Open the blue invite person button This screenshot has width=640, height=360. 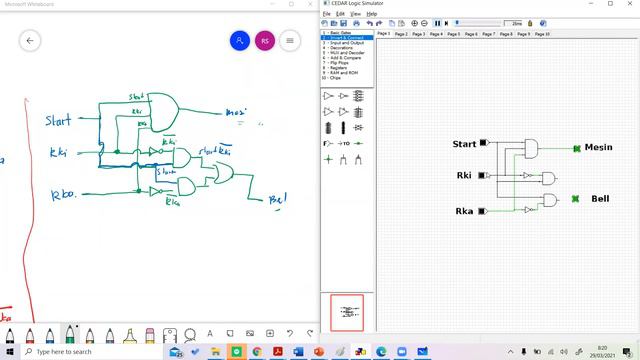240,41
